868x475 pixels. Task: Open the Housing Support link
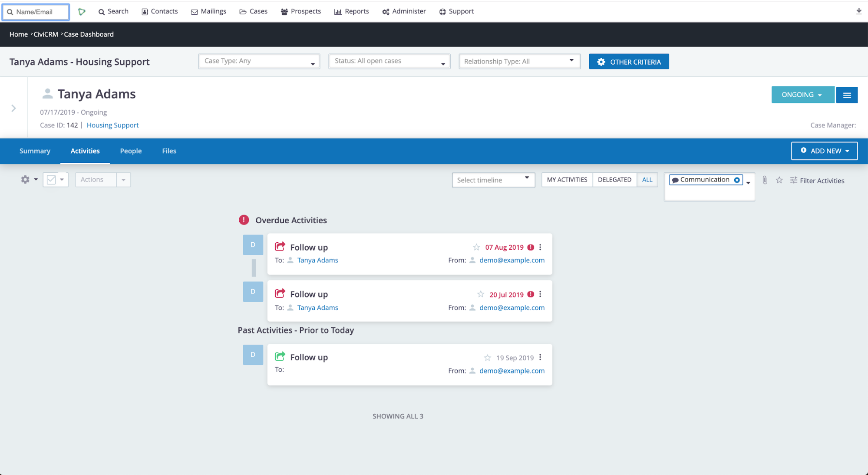point(112,125)
